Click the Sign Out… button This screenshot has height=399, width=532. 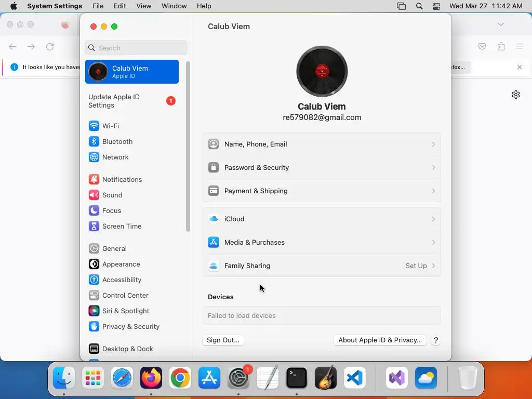tap(223, 340)
